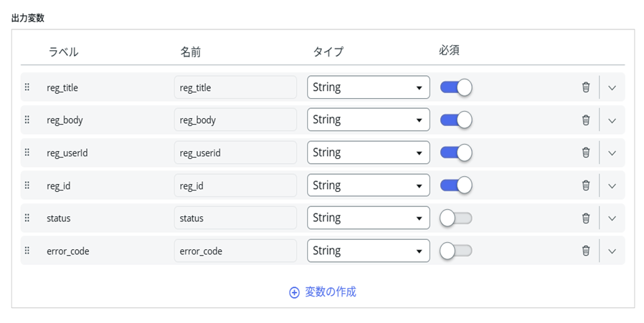The height and width of the screenshot is (323, 644).
Task: Click 変数の作成 to create a variable
Action: tap(323, 292)
